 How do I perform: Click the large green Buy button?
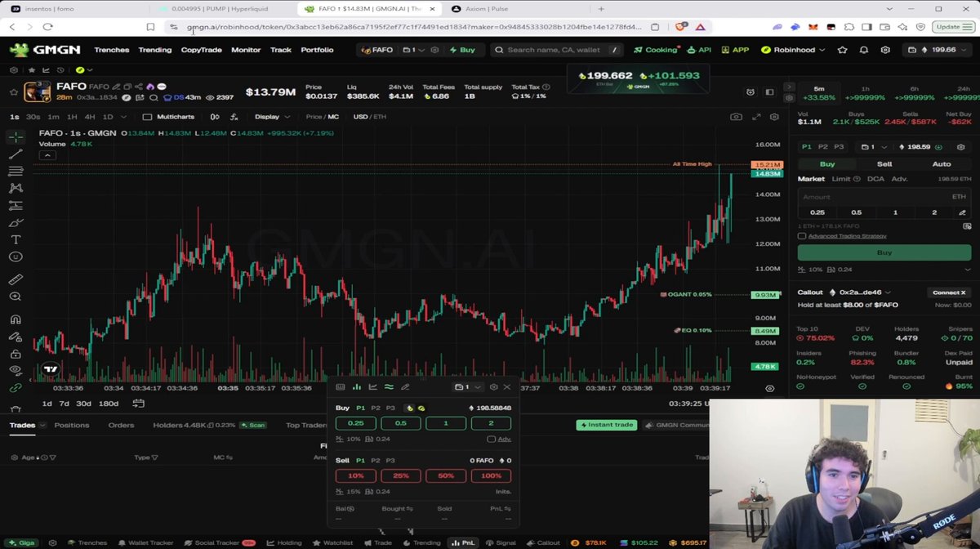[x=884, y=252]
